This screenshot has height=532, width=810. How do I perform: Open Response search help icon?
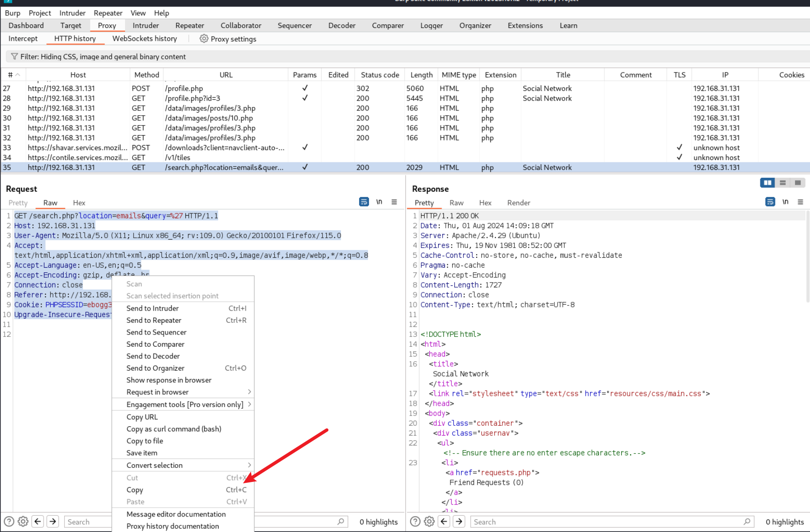[415, 521]
